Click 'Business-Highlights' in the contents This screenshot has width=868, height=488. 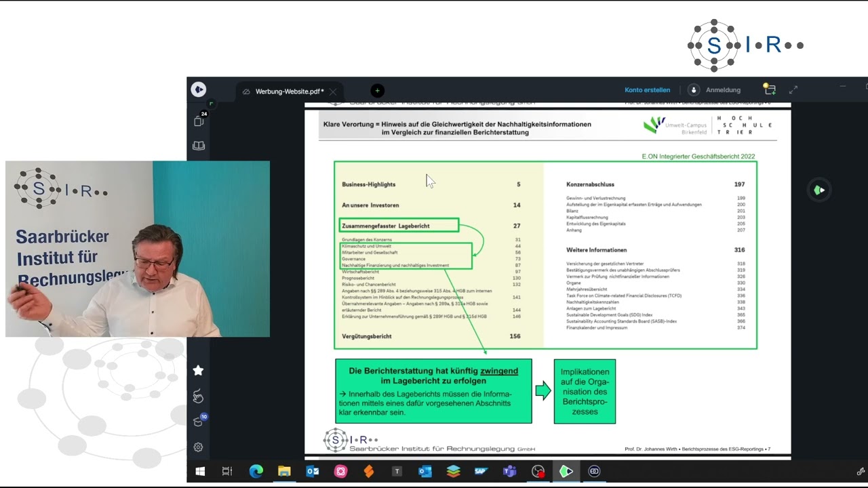tap(368, 184)
